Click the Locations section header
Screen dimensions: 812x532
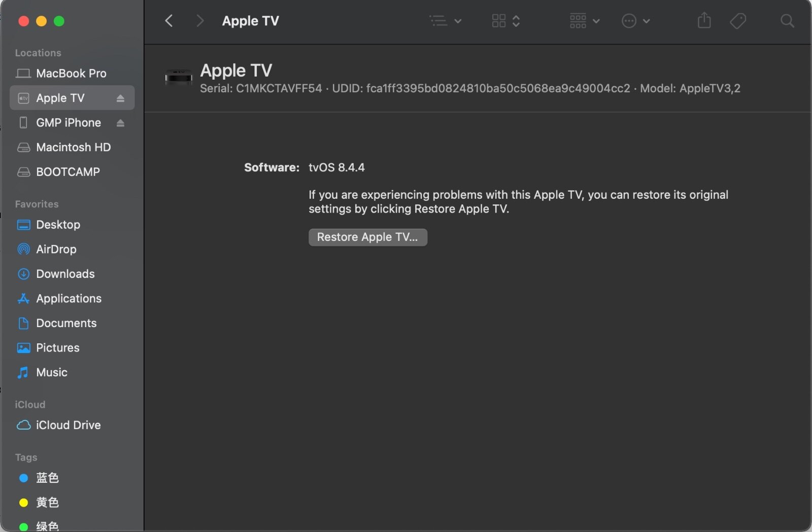(38, 53)
